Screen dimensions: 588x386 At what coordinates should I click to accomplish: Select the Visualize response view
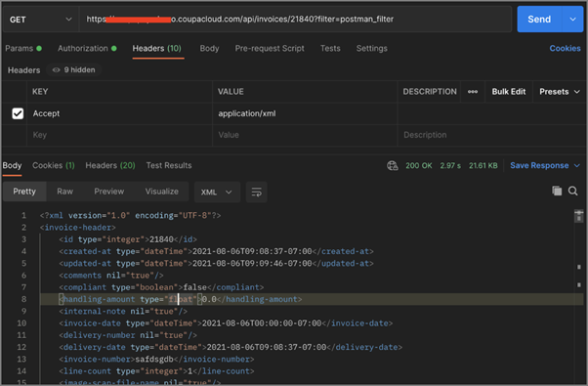[x=161, y=192]
